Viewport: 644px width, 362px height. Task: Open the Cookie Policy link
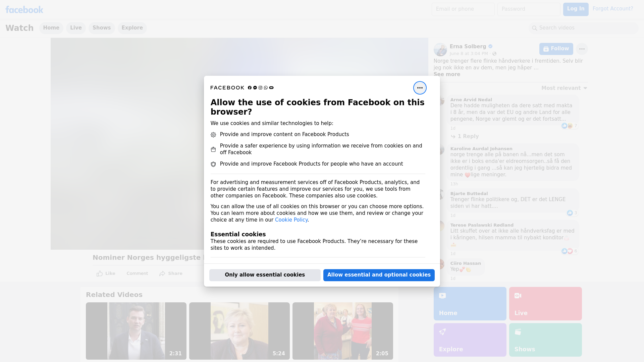pos(291,220)
